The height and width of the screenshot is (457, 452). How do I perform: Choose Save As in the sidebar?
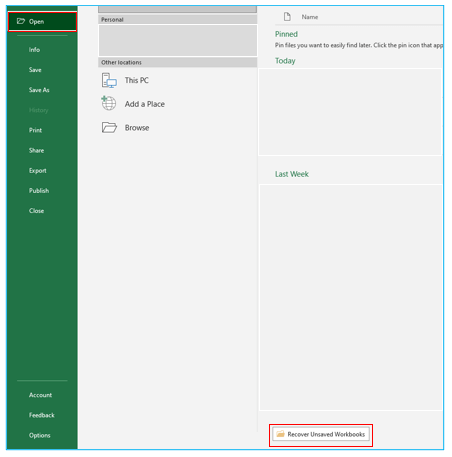[39, 90]
